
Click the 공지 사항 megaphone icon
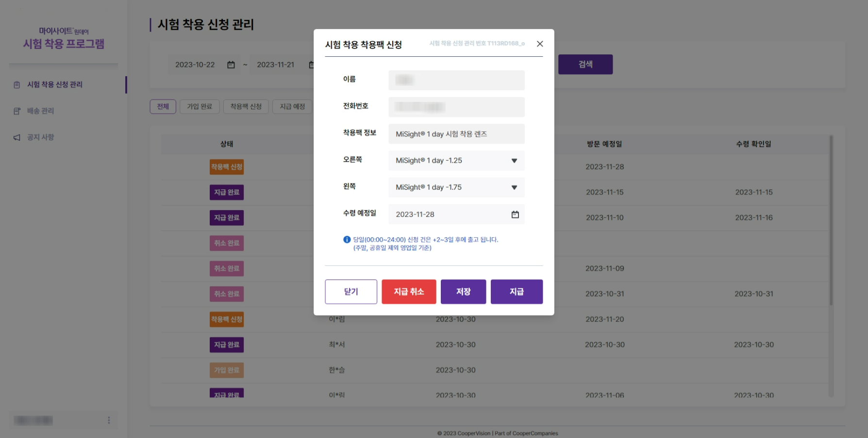[x=17, y=138]
